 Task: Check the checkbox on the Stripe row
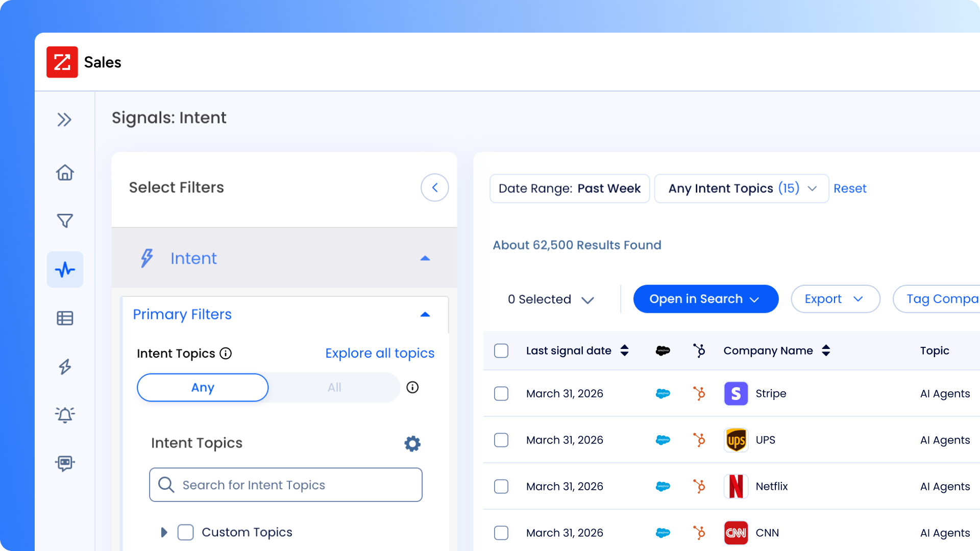501,393
